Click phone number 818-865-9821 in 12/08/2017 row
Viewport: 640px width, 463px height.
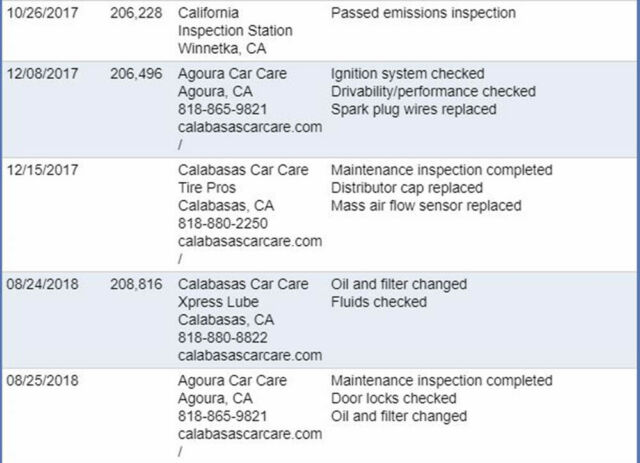click(222, 109)
